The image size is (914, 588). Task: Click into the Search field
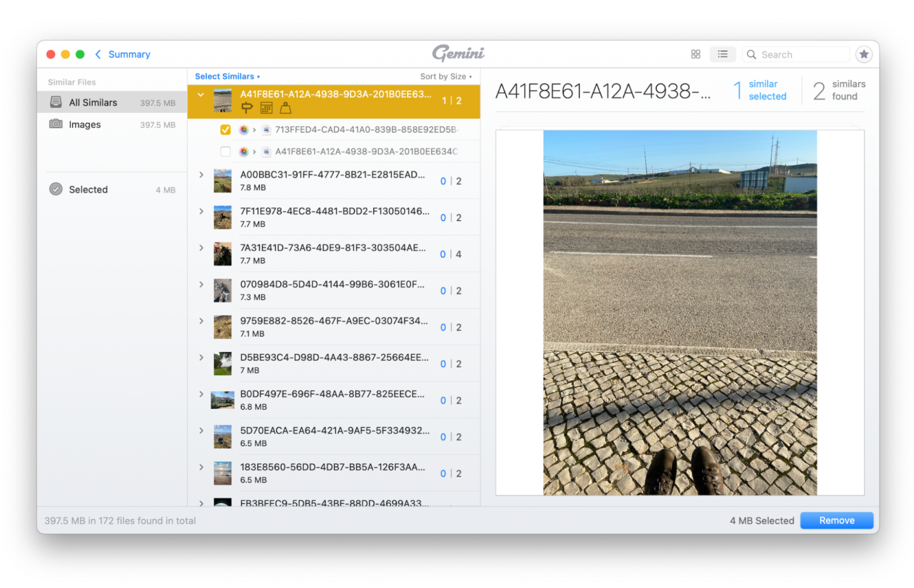coord(796,54)
